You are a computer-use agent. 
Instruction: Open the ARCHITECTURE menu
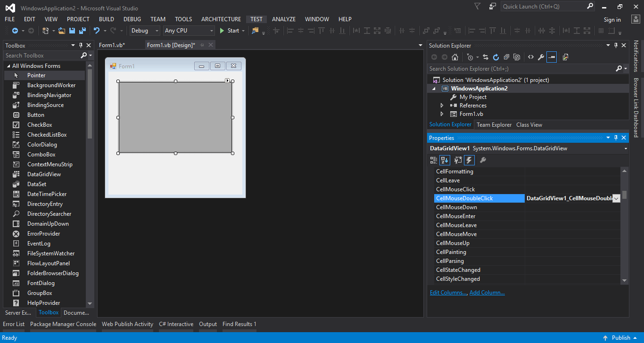pos(221,19)
